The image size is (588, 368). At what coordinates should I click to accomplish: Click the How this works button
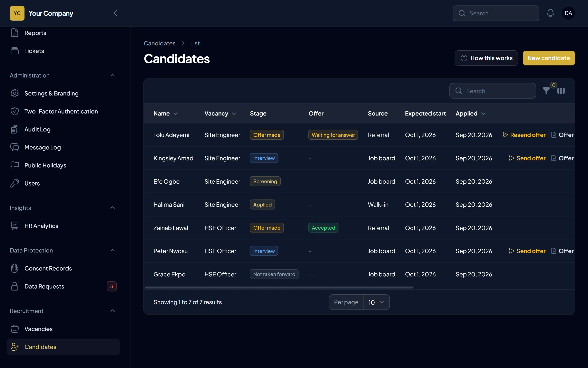pos(486,58)
